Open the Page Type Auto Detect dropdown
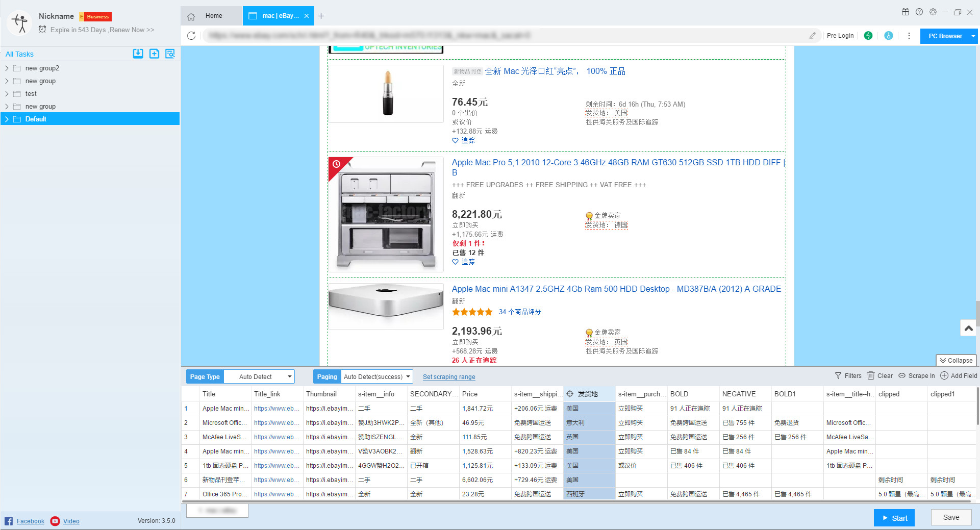Viewport: 980px width, 530px height. (x=259, y=376)
